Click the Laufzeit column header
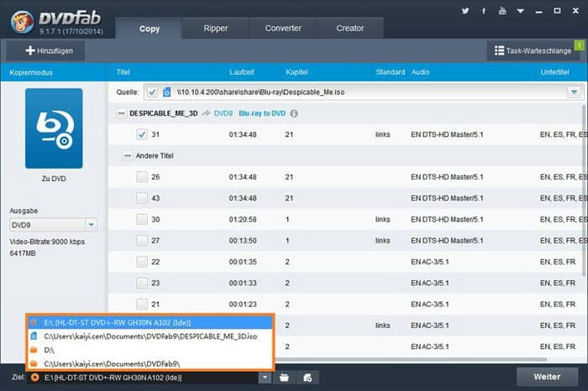Viewport: 588px width, 391px height. point(242,72)
